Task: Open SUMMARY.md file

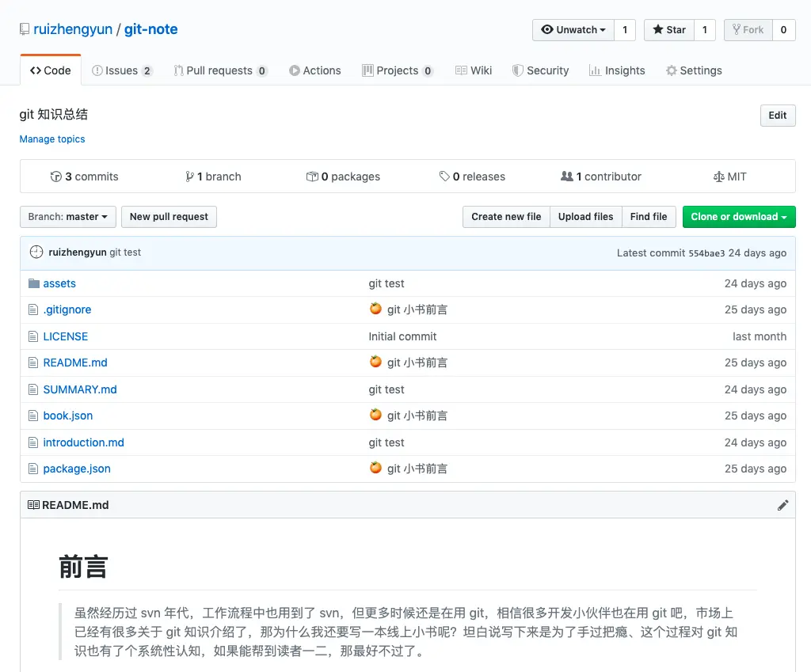Action: point(80,389)
